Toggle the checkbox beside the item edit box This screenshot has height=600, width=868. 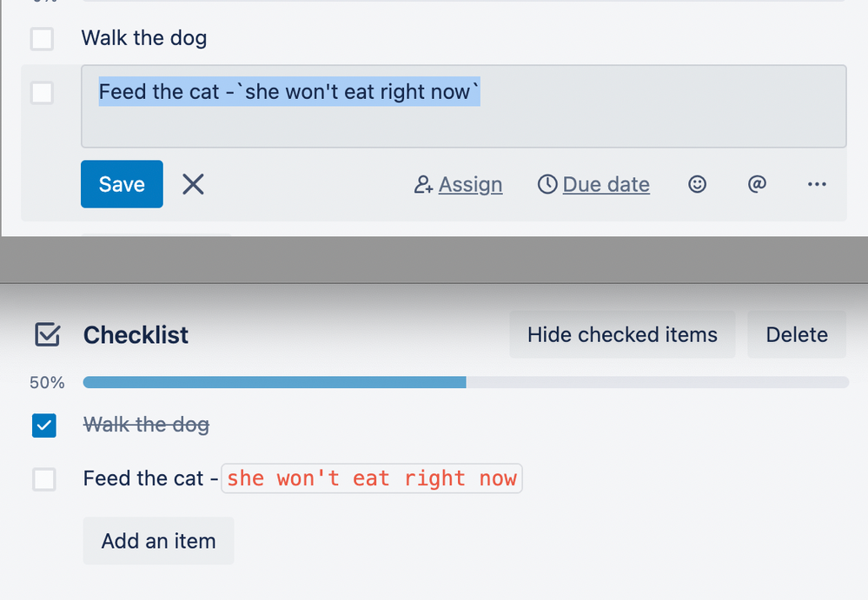pyautogui.click(x=42, y=92)
